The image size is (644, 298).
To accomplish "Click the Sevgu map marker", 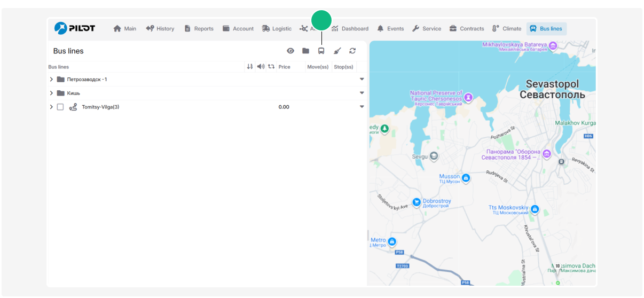I will (434, 156).
